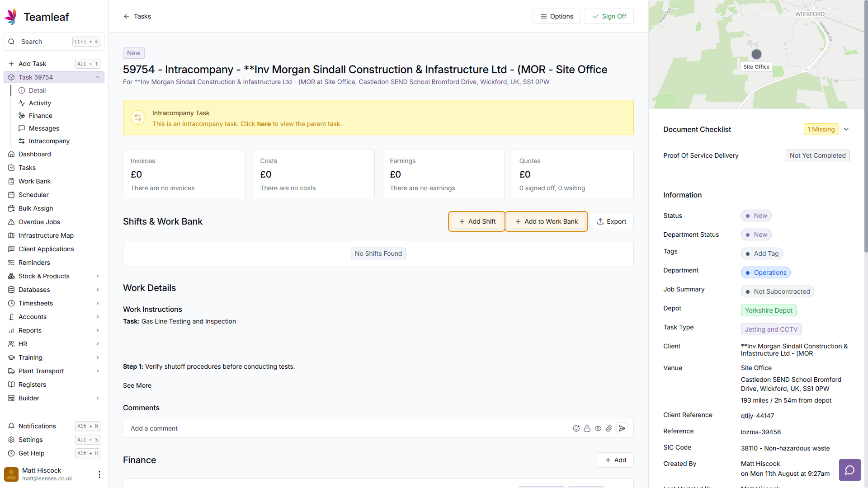This screenshot has height=488, width=868.
Task: Open Overdue Jobs in sidebar
Action: (x=54, y=222)
